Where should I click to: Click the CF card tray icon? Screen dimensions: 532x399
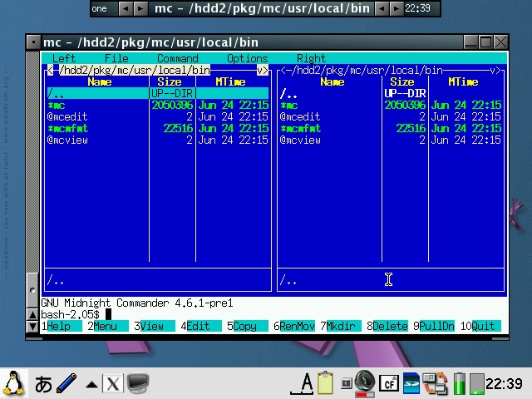(x=388, y=383)
